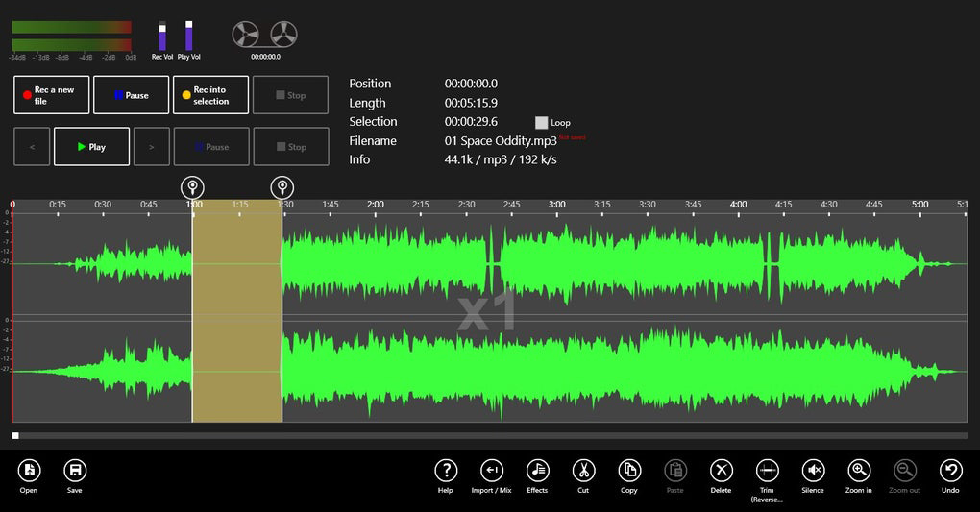
Task: Open the Help icon
Action: pyautogui.click(x=445, y=470)
